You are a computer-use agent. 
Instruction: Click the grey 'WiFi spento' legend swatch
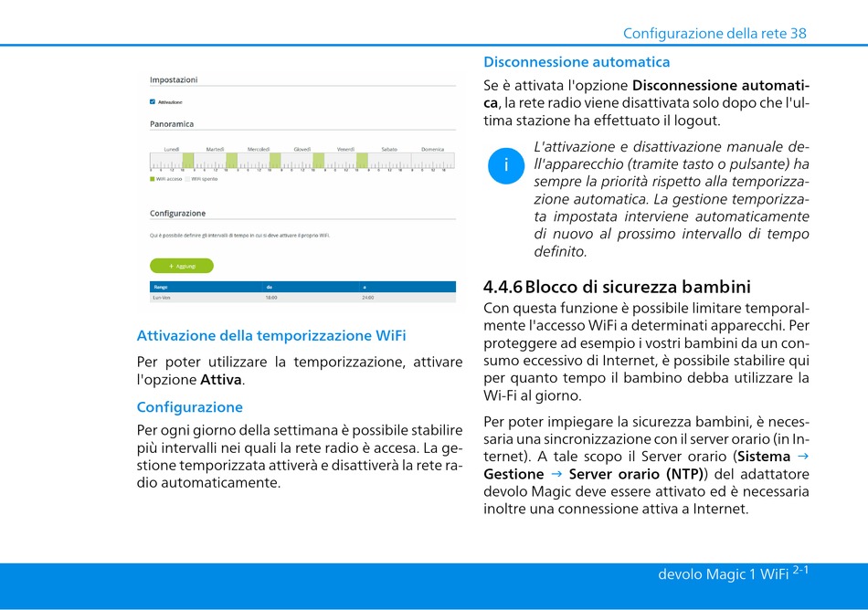[x=187, y=179]
